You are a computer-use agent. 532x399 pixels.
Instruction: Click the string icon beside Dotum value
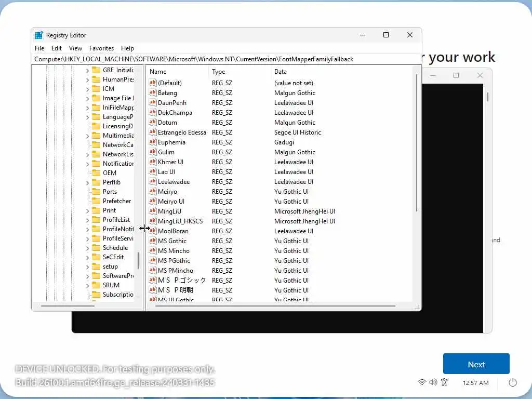click(153, 122)
